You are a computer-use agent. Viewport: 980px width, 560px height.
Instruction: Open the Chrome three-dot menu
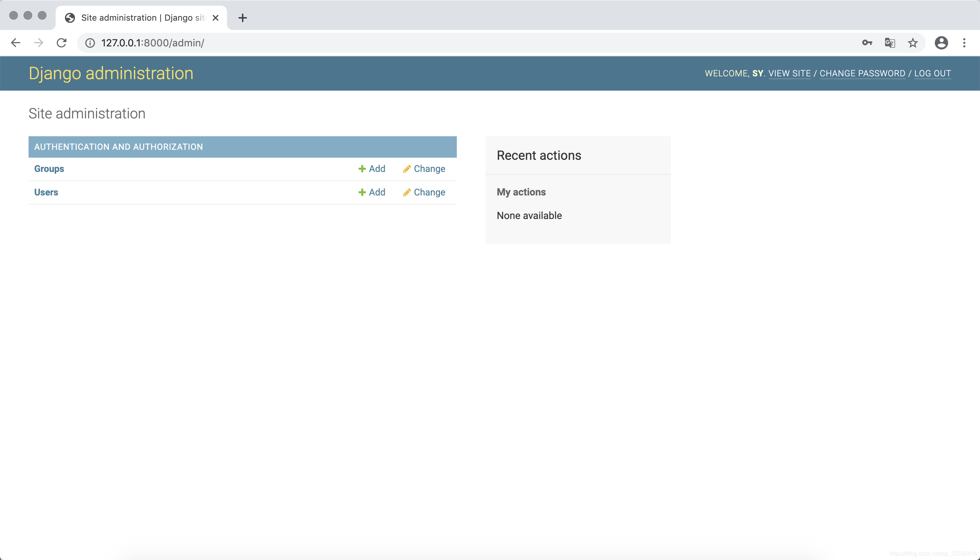click(964, 43)
